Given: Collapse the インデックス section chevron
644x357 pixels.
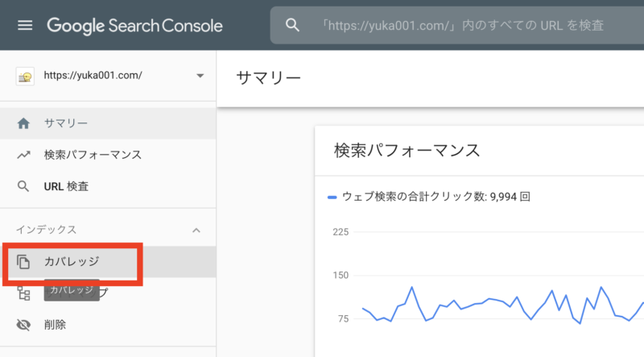Looking at the screenshot, I should (x=196, y=230).
